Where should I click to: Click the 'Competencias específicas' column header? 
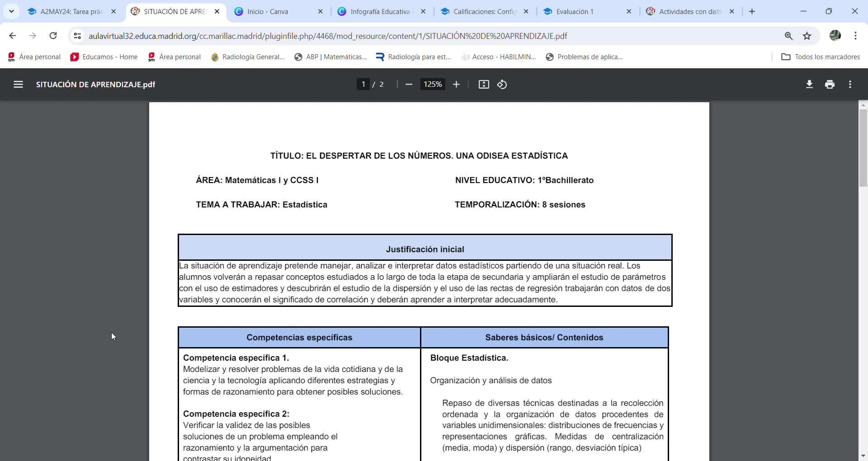299,338
